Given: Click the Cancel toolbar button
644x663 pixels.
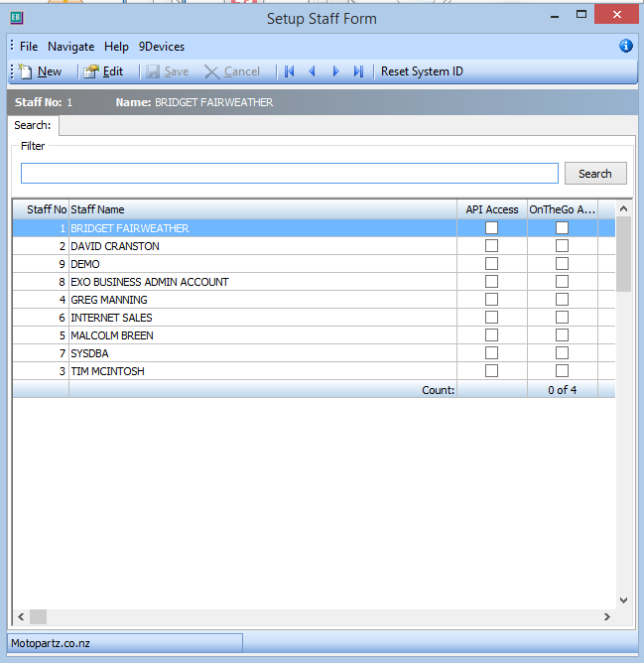Looking at the screenshot, I should pyautogui.click(x=232, y=71).
